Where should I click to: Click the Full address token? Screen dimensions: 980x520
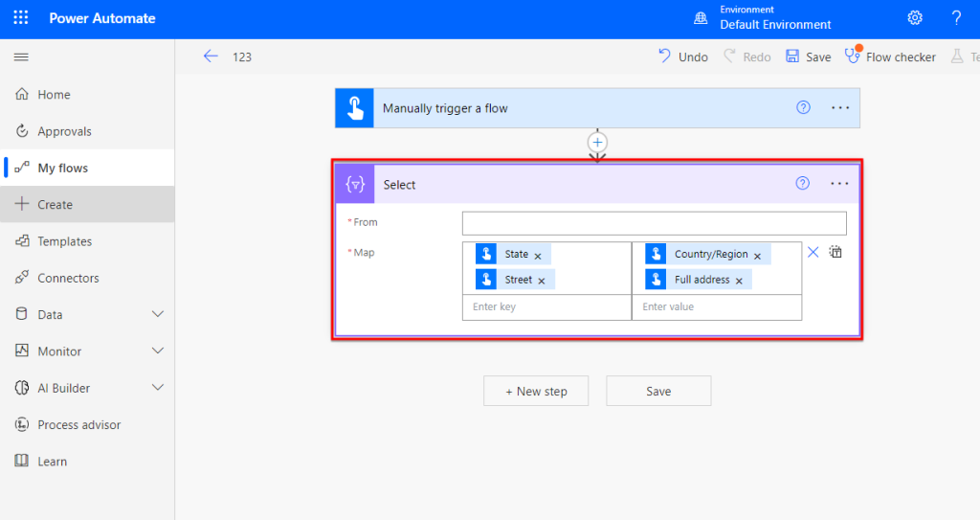point(698,280)
